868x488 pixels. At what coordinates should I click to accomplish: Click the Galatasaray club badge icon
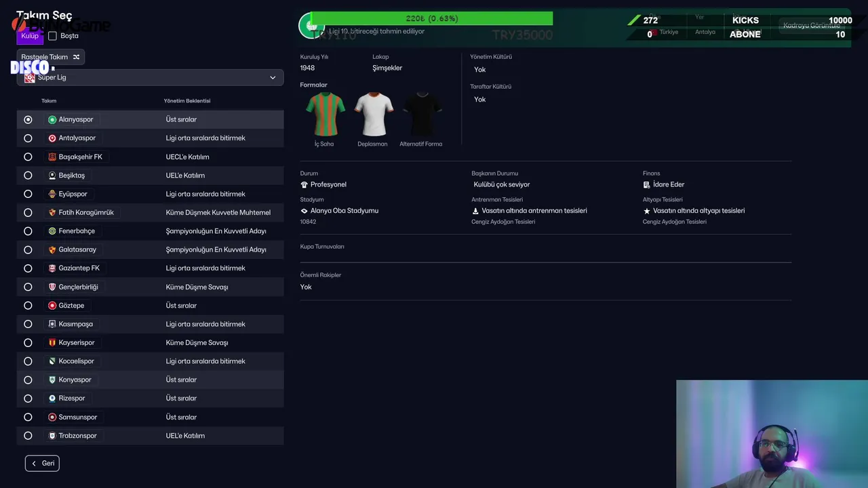coord(52,249)
